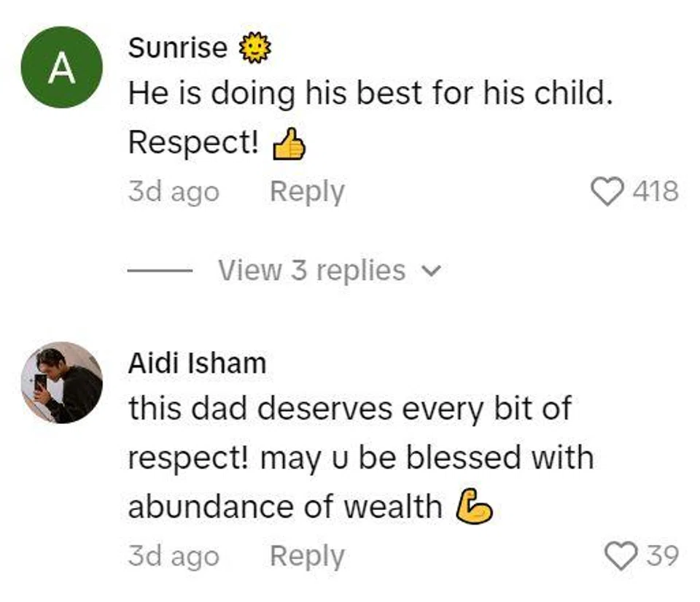Click the flexed bicep emoji in Aidi's comment
700x602 pixels.
(x=474, y=507)
